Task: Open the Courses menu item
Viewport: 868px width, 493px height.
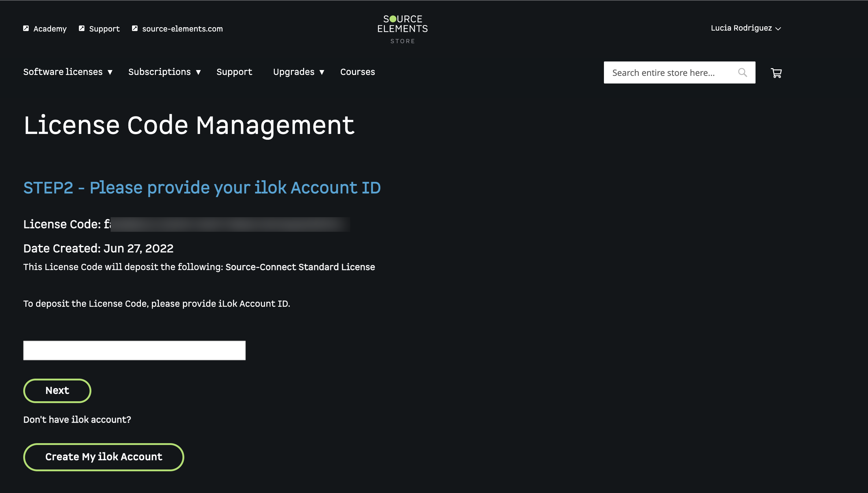Action: tap(357, 72)
